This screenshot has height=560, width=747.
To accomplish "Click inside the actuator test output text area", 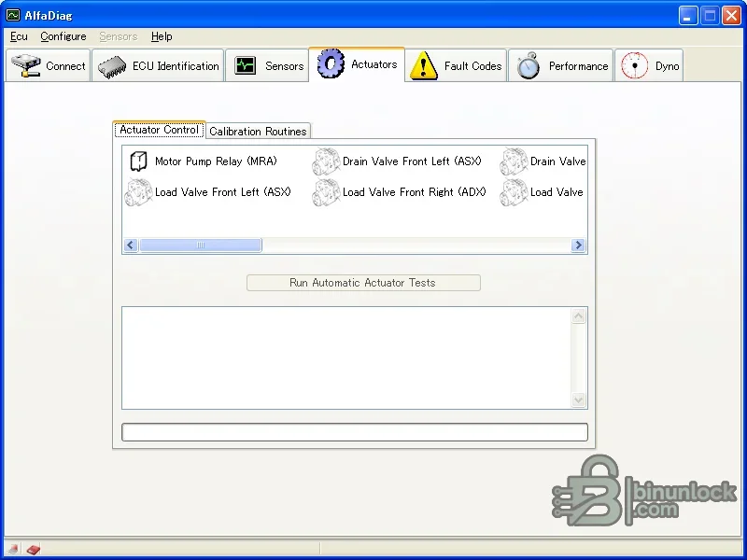I will 346,358.
